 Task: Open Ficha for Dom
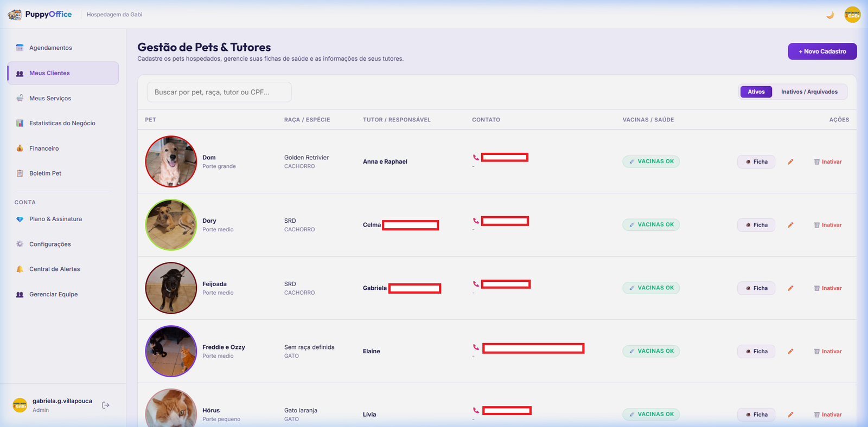click(x=756, y=162)
